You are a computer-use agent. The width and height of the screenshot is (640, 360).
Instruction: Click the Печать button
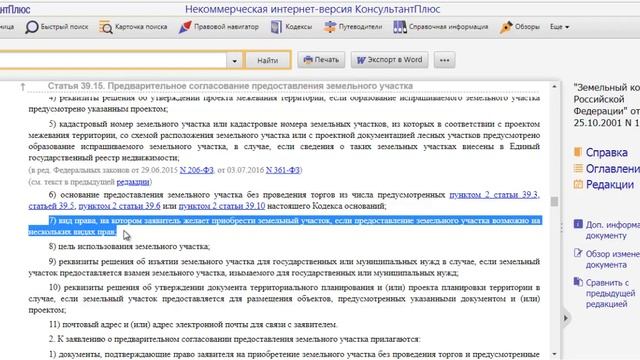tap(321, 60)
